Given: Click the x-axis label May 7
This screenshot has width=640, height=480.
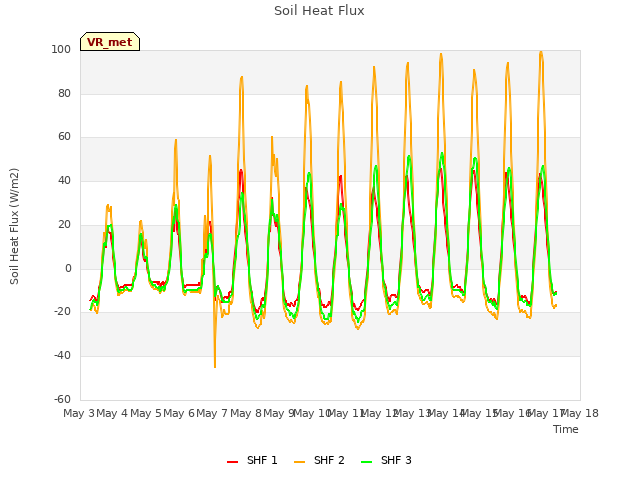Looking at the screenshot, I should click(212, 414).
